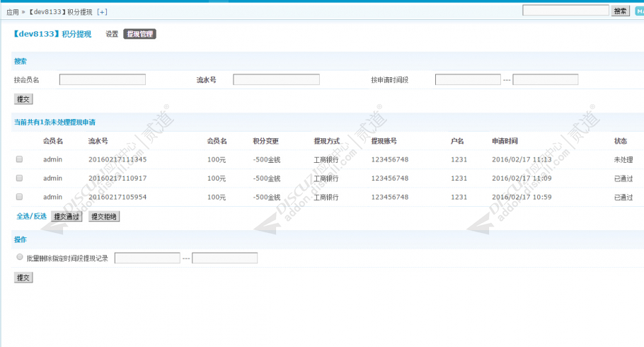This screenshot has height=347, width=644.
Task: Click the top-right 搜索 button
Action: tap(620, 11)
